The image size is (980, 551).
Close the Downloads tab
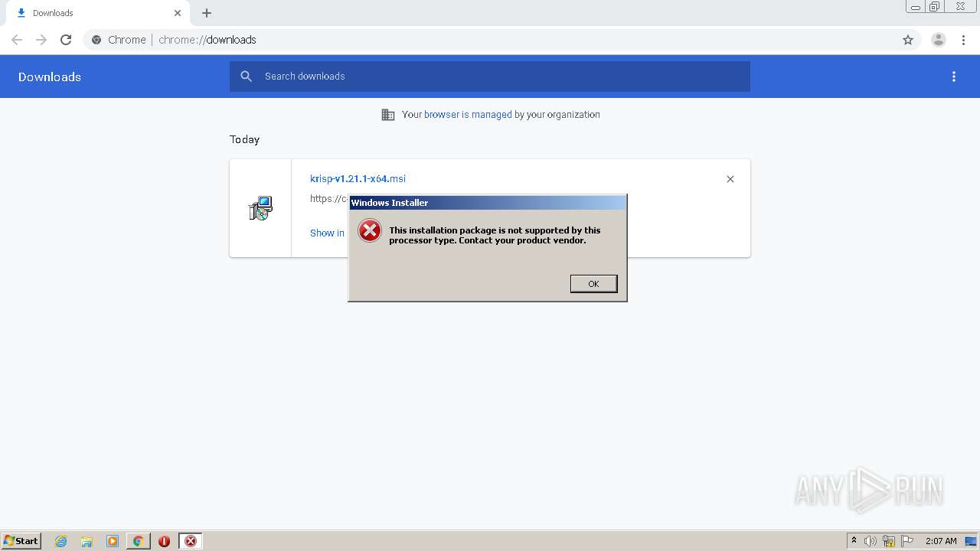[x=178, y=13]
